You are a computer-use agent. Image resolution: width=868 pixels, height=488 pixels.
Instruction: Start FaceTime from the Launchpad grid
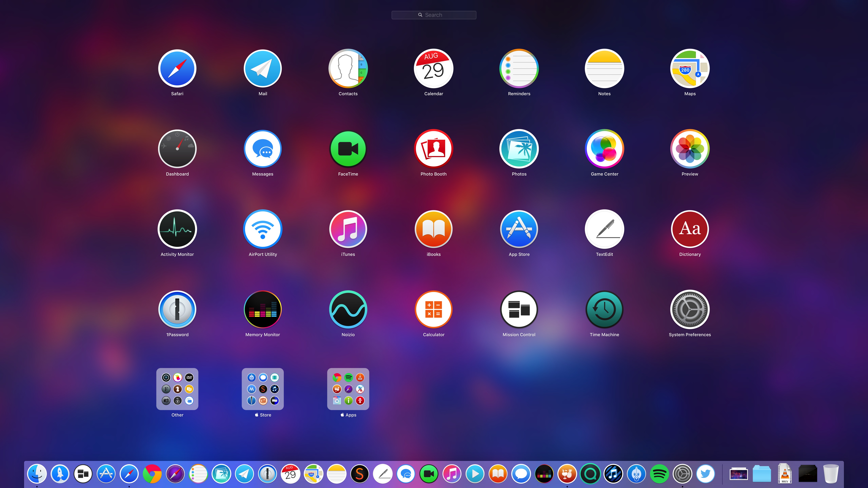(x=348, y=149)
